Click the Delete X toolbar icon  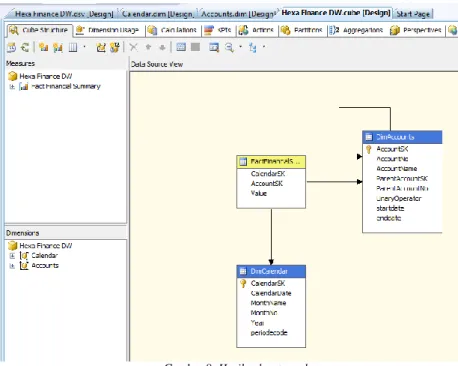133,47
